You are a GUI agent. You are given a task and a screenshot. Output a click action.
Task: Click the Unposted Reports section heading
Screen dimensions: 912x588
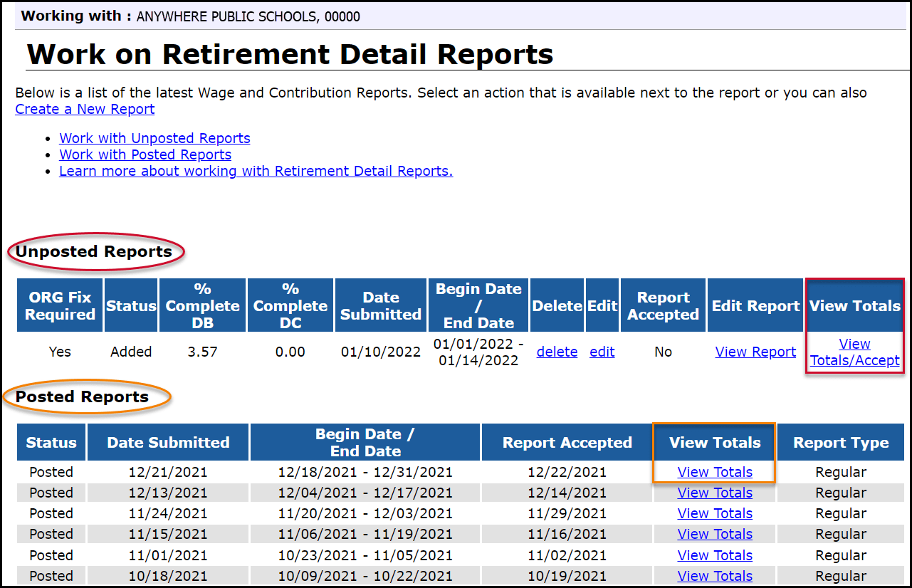click(x=94, y=252)
